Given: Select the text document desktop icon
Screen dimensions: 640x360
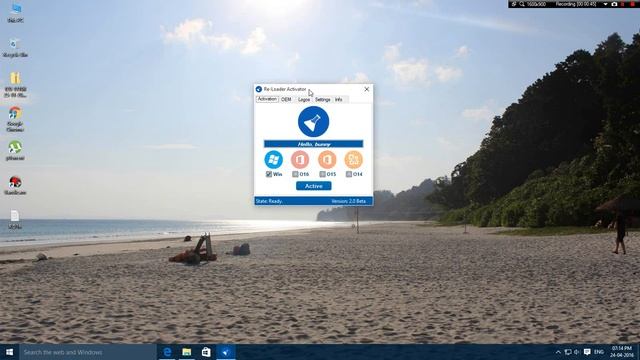Looking at the screenshot, I should pyautogui.click(x=15, y=219).
